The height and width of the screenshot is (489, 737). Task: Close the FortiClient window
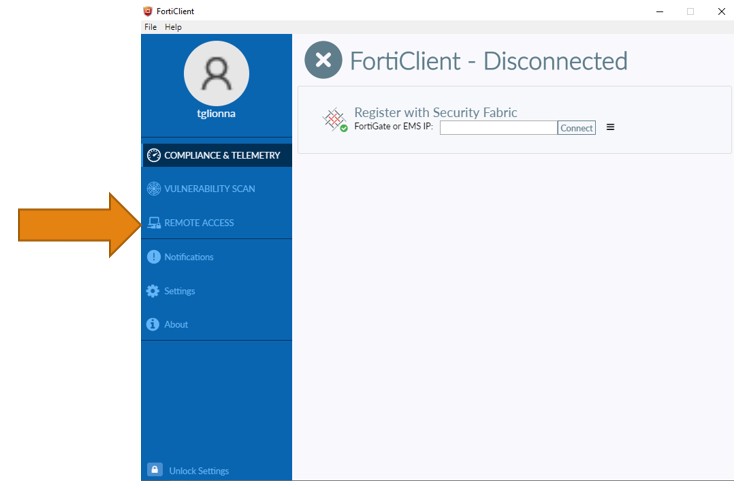(721, 11)
